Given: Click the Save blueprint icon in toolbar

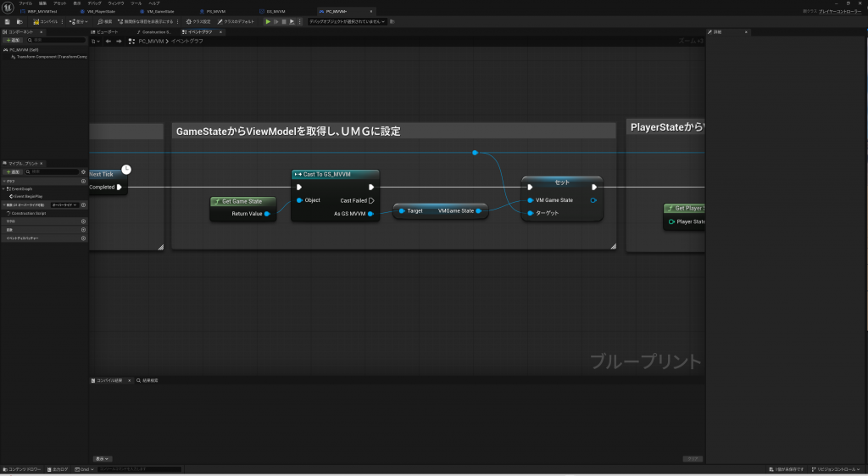Looking at the screenshot, I should tap(8, 21).
